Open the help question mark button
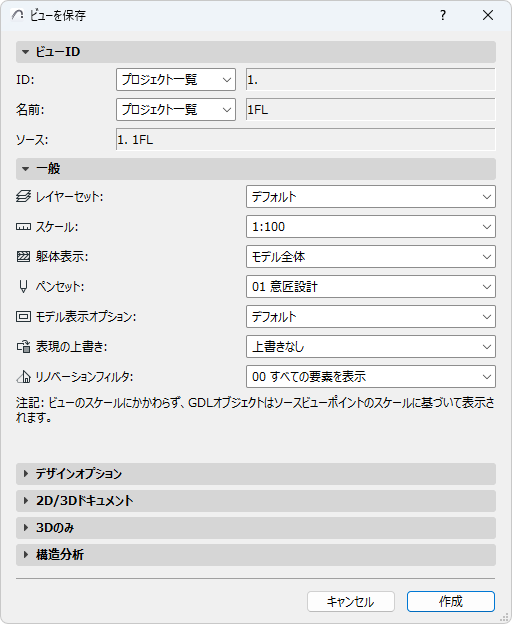The width and height of the screenshot is (512, 624). pos(443,15)
